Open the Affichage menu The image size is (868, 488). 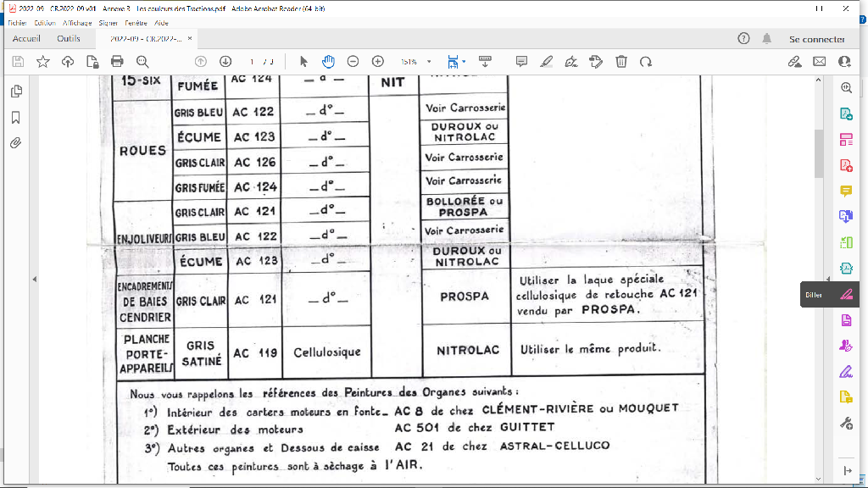[x=77, y=23]
